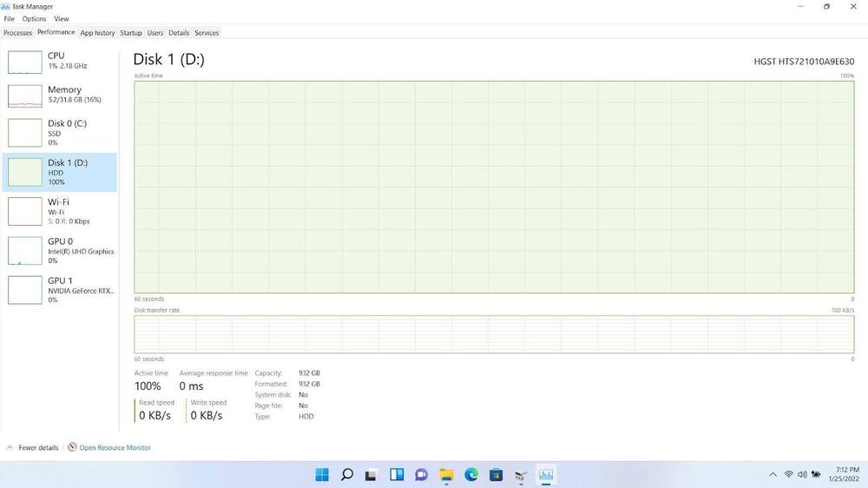Image resolution: width=868 pixels, height=488 pixels.
Task: Click the HGST HTS721010A9E630 model label
Action: pyautogui.click(x=804, y=62)
